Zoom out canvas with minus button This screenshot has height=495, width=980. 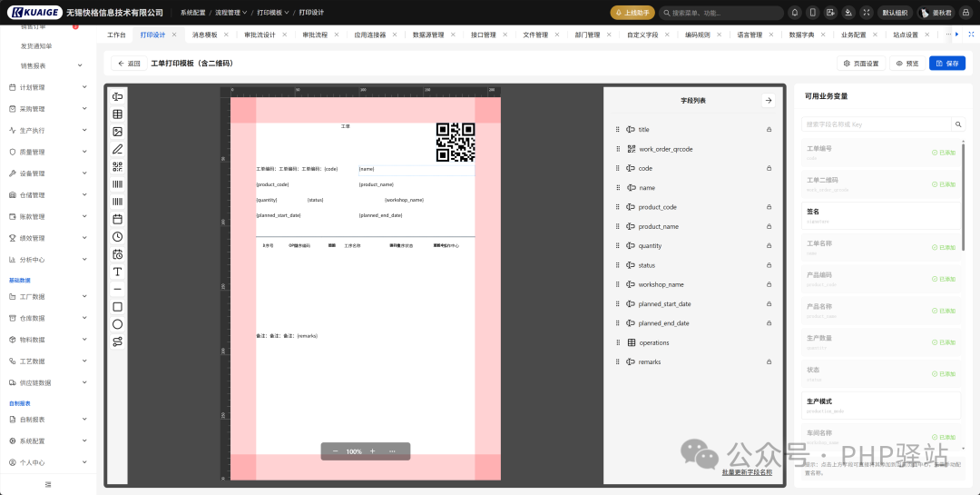335,451
